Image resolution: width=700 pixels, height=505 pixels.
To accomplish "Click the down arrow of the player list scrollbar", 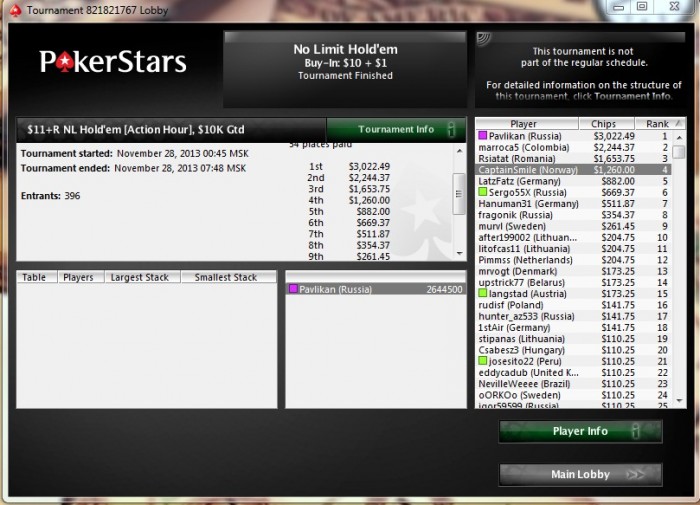I will point(679,401).
